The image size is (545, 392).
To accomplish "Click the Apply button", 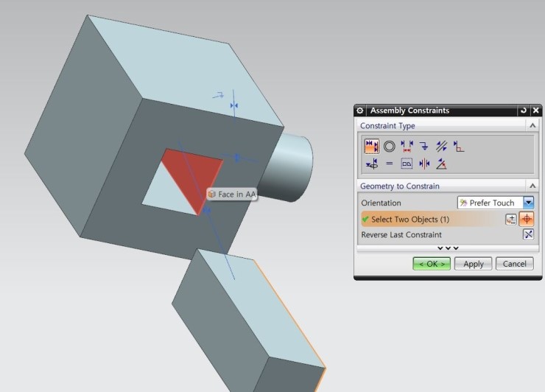I will 473,264.
